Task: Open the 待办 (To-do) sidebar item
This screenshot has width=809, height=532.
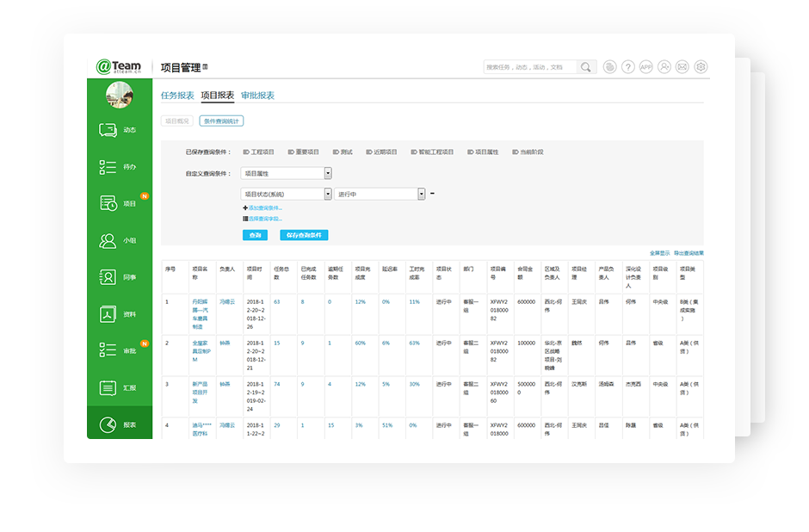Action: tap(119, 167)
